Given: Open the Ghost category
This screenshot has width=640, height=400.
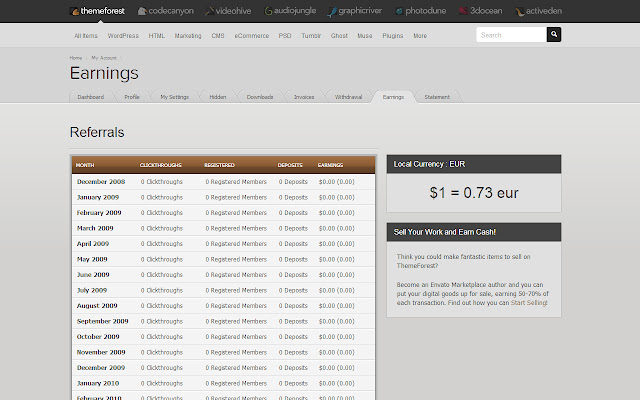Looking at the screenshot, I should (x=339, y=36).
